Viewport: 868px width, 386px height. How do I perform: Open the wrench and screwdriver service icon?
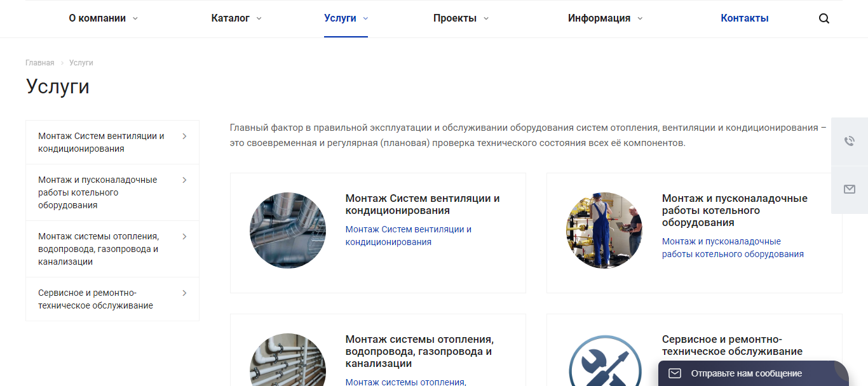[x=604, y=360]
